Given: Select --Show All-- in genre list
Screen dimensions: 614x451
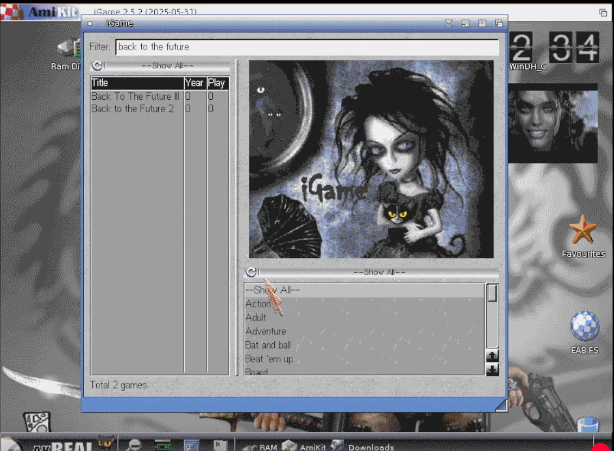Looking at the screenshot, I should pyautogui.click(x=364, y=290).
